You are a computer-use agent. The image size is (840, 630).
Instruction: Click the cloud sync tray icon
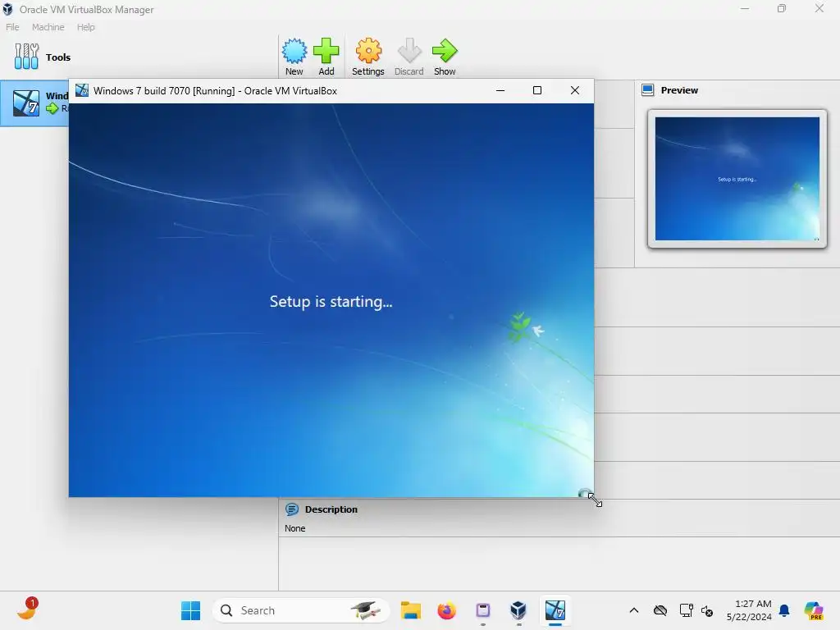tap(660, 610)
